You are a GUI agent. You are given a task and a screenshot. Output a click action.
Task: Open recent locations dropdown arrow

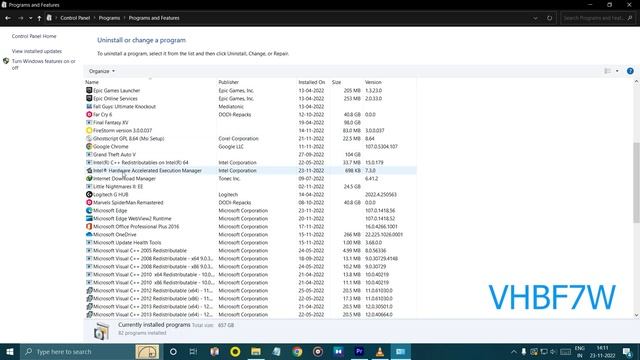31,18
